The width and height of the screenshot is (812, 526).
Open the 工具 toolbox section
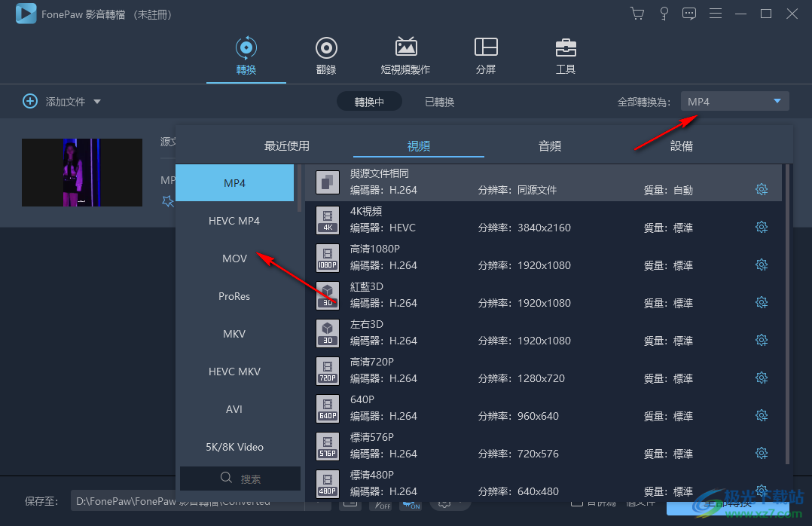click(x=566, y=56)
